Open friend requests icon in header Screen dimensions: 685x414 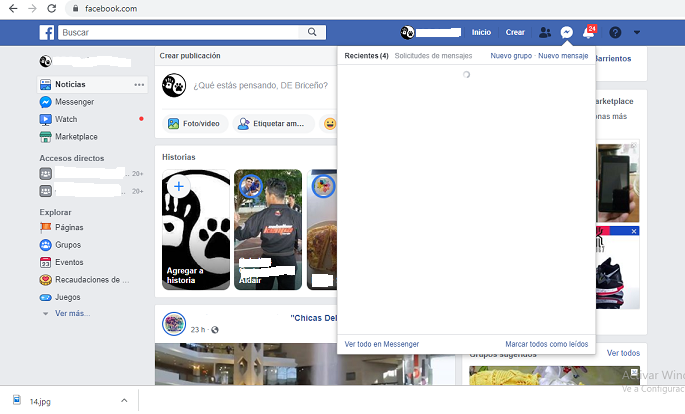(x=545, y=32)
